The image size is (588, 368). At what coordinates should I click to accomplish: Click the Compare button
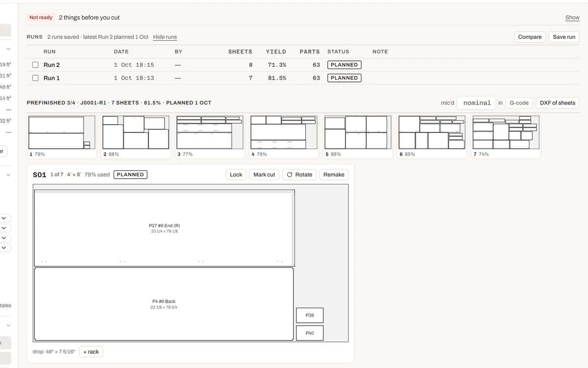pyautogui.click(x=530, y=37)
